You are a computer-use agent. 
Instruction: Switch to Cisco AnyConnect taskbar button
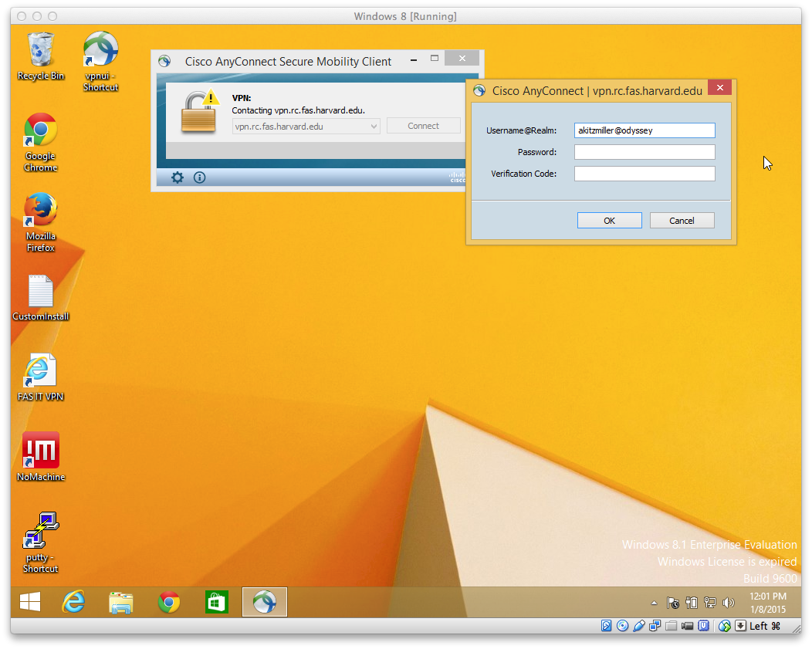[x=265, y=602]
